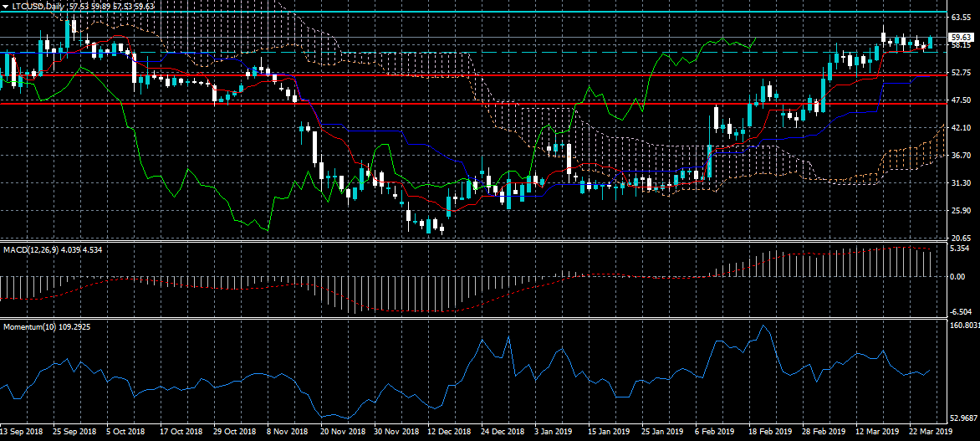Select the cyan horizontal line above 63.55
Viewport: 980px width, 441px height.
pos(473,12)
